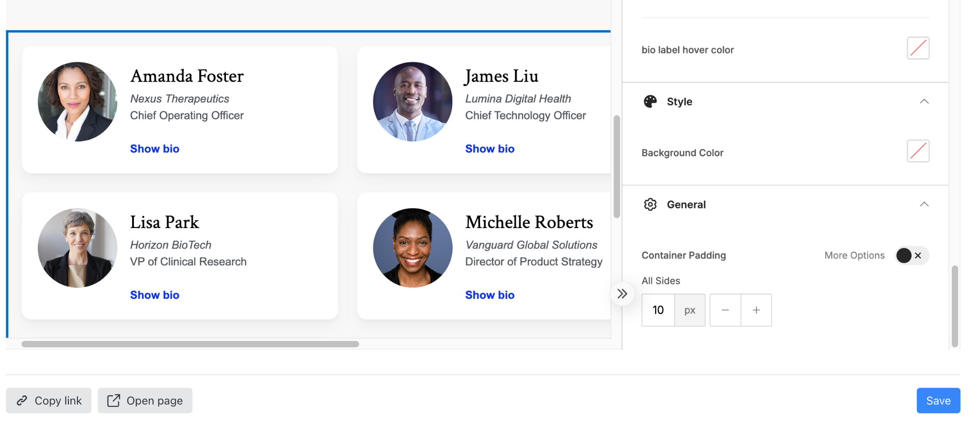Click Lisa Park's profile photo
Image resolution: width=980 pixels, height=426 pixels.
(x=78, y=248)
